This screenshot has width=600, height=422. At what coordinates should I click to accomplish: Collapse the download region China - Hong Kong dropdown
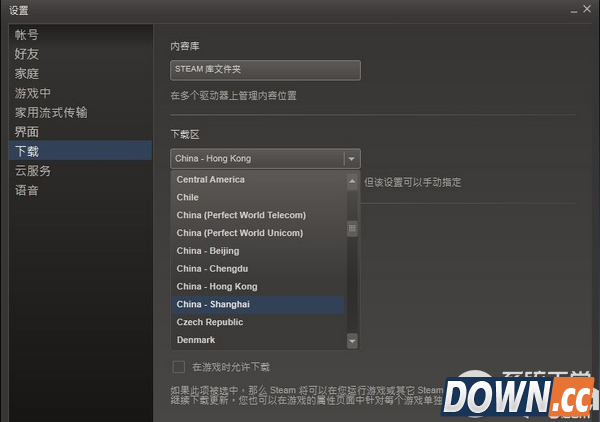coord(265,158)
